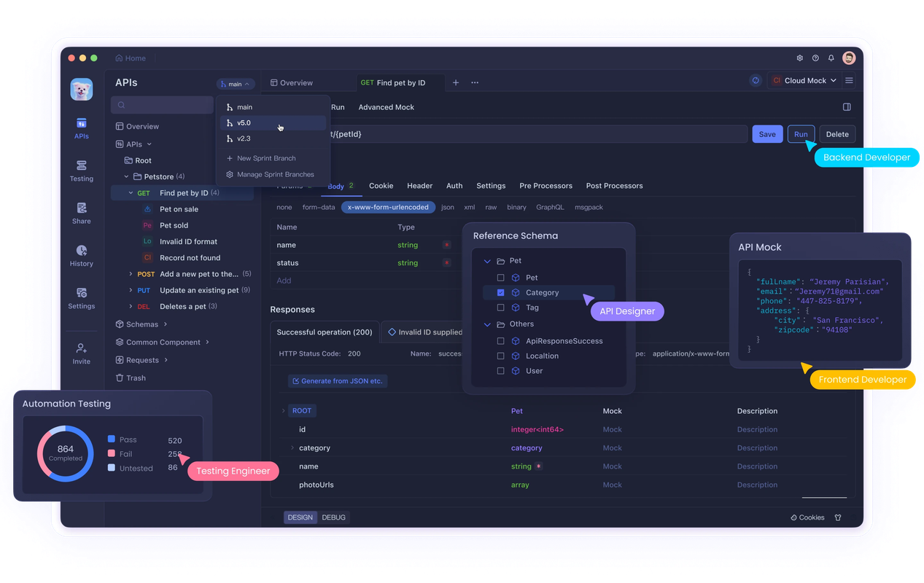Screen dimensions: 924x583
Task: Expand POST Add a new pet item
Action: [x=131, y=274]
